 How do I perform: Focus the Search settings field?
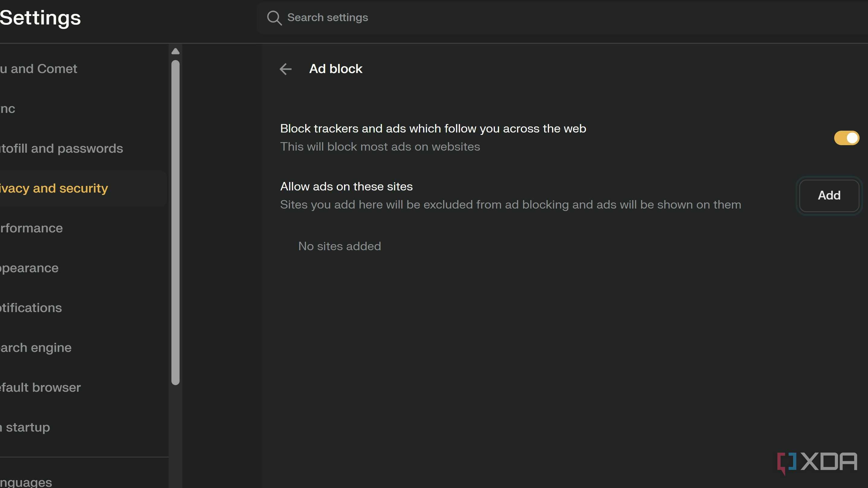tap(563, 18)
